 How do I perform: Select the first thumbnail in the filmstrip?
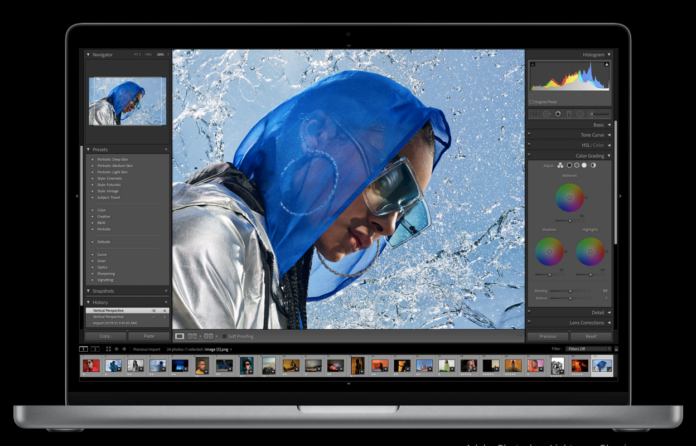click(x=91, y=366)
